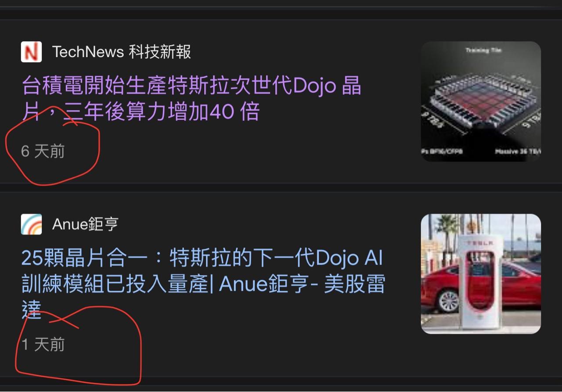Click the red TechNews N logo icon
562x392 pixels.
[x=31, y=52]
